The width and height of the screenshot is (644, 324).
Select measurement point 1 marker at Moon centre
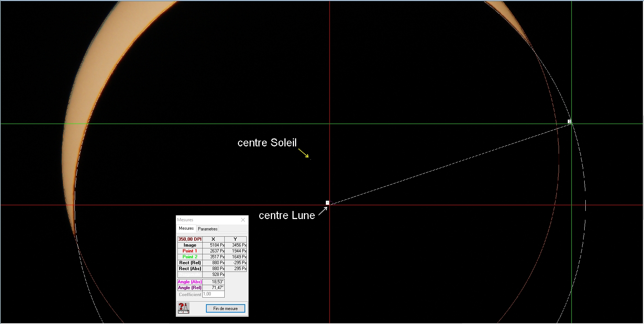pyautogui.click(x=328, y=203)
